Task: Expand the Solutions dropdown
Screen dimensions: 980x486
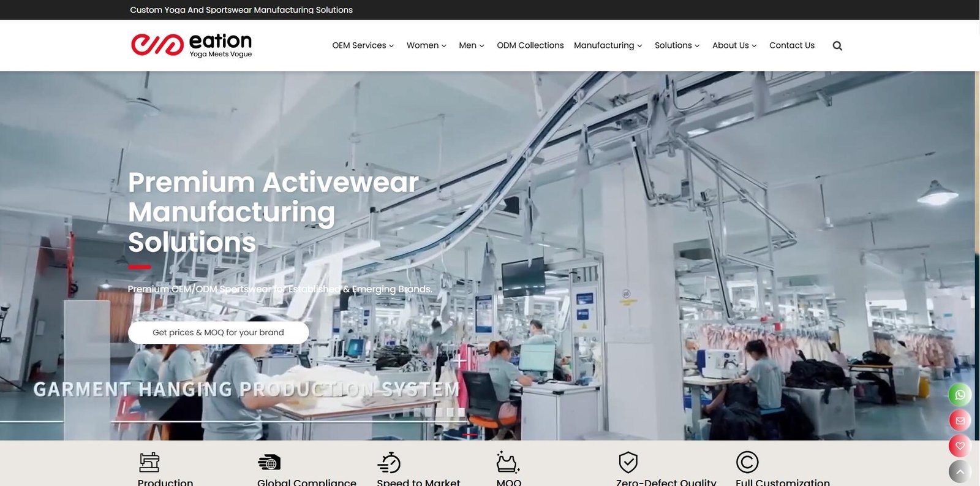Action: pos(677,45)
